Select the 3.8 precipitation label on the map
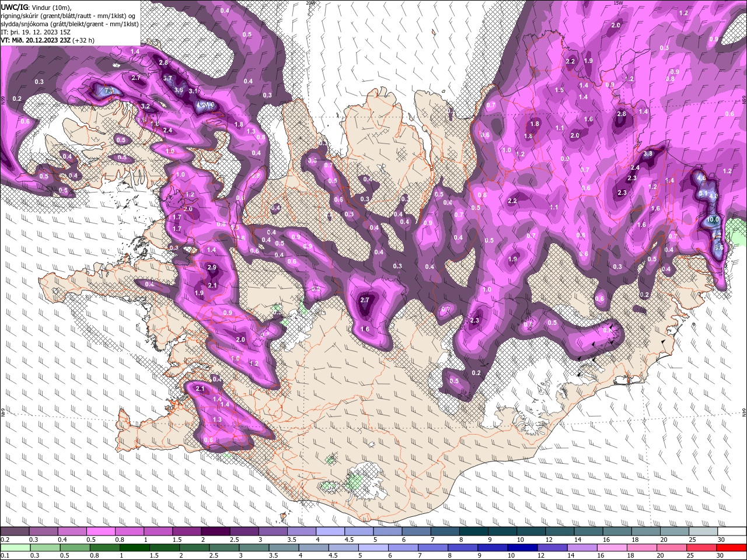 [648, 153]
